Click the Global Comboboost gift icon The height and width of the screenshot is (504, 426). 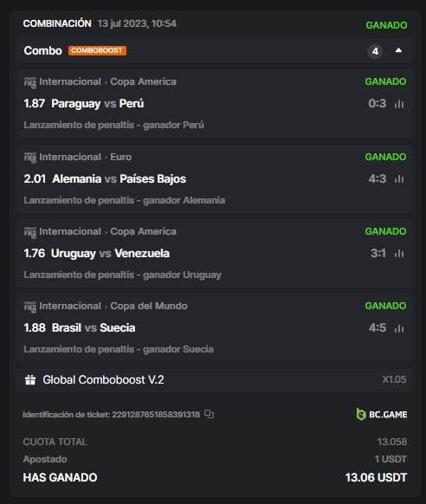point(30,380)
